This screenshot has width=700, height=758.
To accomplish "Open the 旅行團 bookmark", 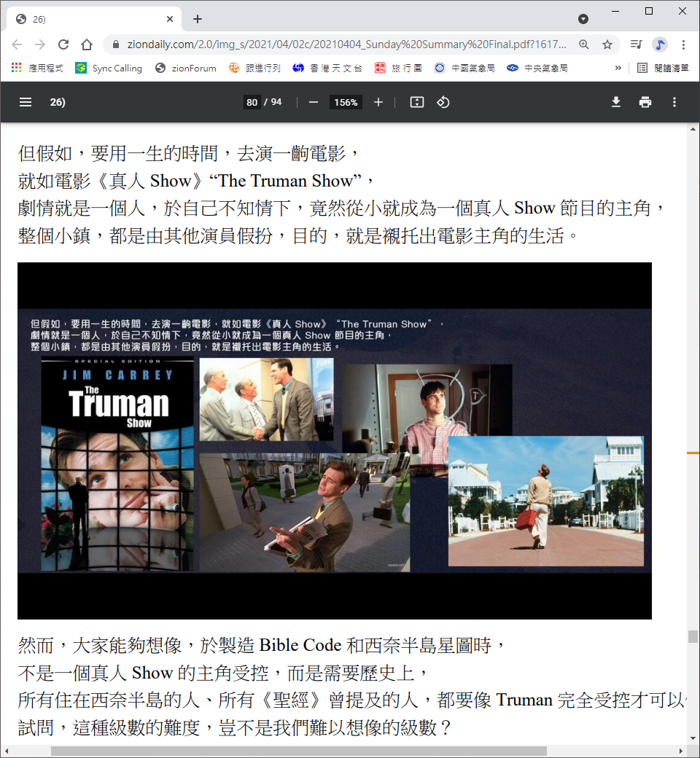I will [x=399, y=69].
